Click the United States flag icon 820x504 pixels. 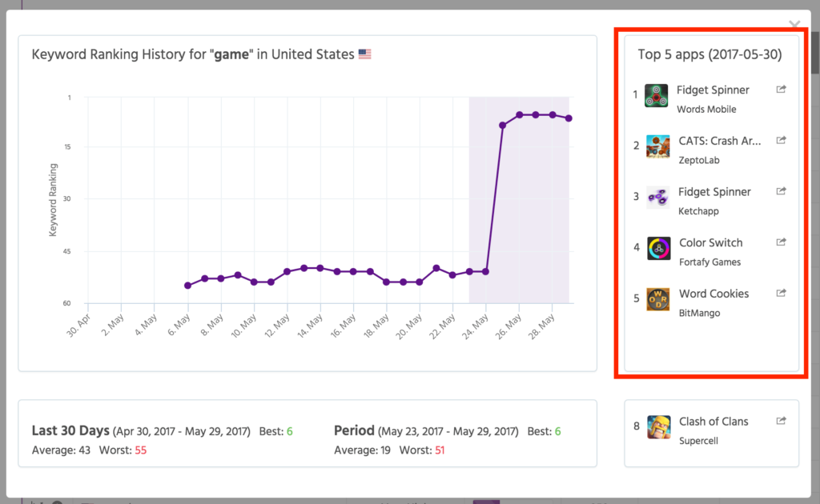[364, 54]
